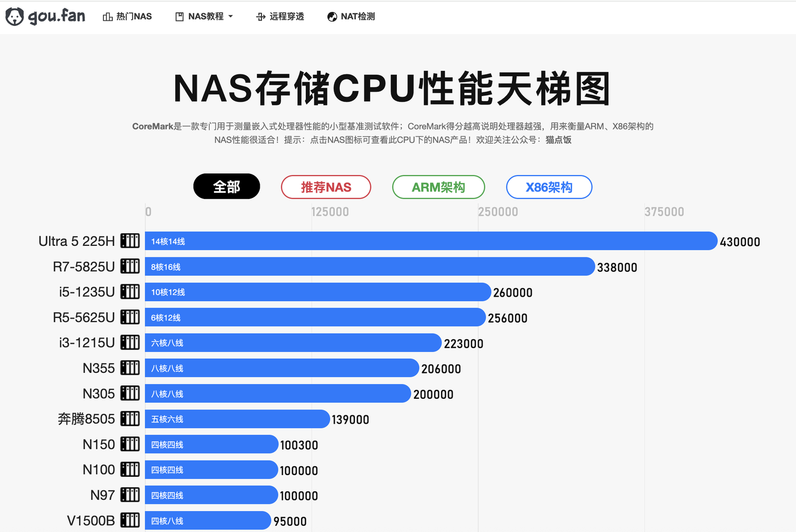Click the book icon before NAS教程

click(180, 17)
